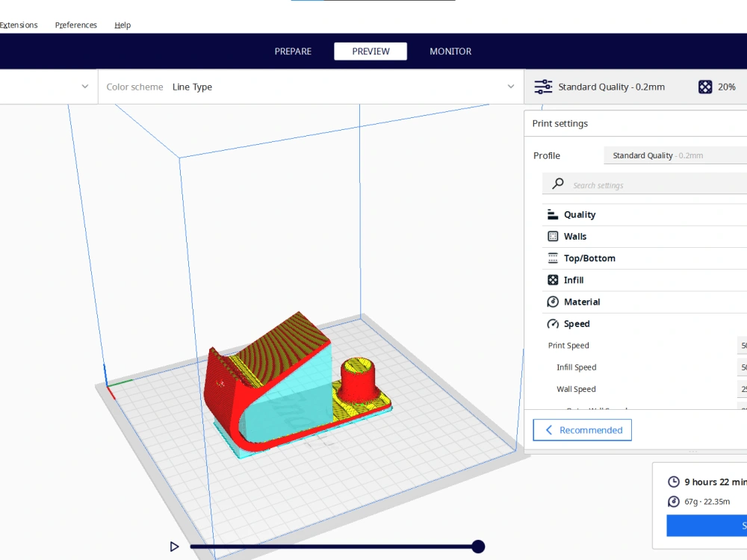Expand the Material settings category
Screen dimensions: 747x560
pyautogui.click(x=645, y=302)
